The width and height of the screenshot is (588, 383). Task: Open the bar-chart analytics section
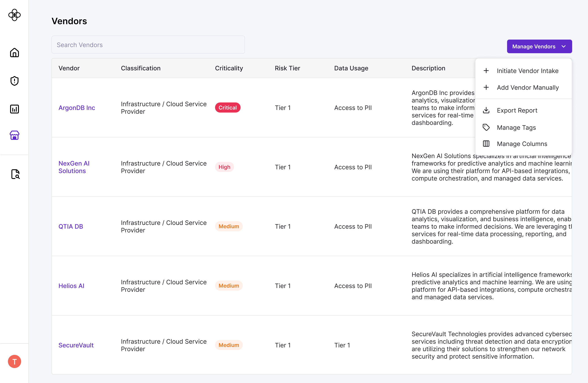pyautogui.click(x=14, y=109)
